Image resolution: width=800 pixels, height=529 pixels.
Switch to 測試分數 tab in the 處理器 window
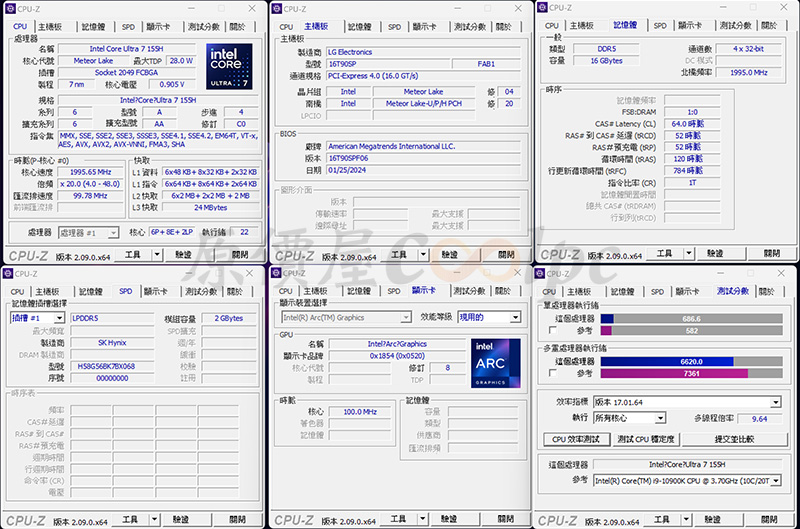(x=204, y=27)
